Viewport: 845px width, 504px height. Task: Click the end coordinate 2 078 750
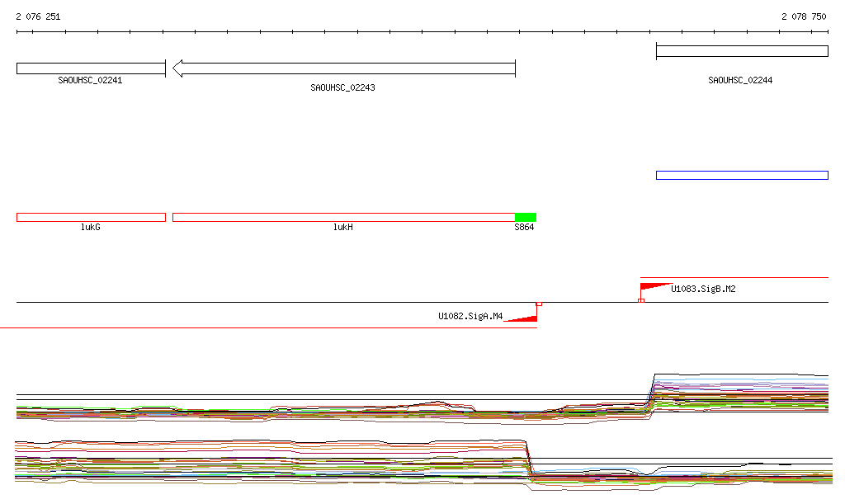[x=804, y=16]
